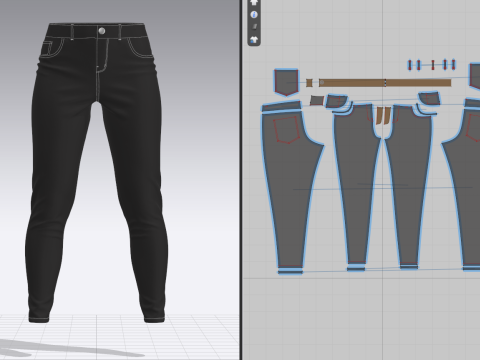Click the top white shirt icon in toolbar
This screenshot has height=360, width=480.
pos(254,2)
